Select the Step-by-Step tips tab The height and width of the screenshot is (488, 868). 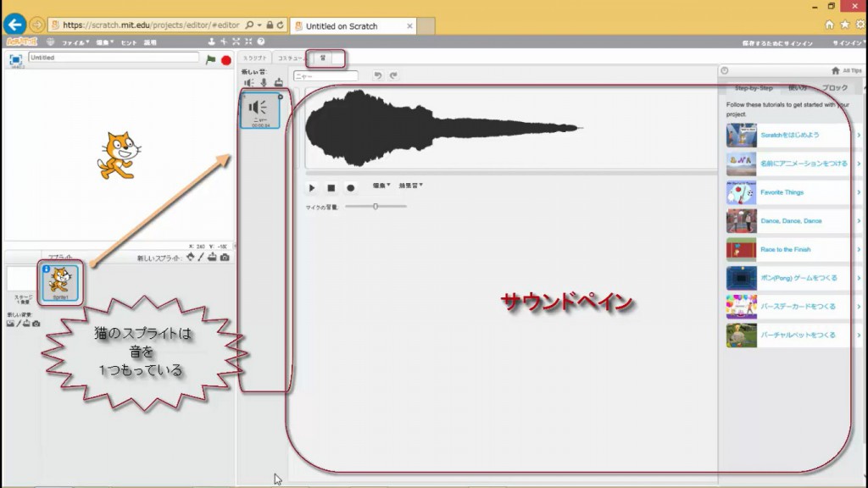pyautogui.click(x=754, y=88)
